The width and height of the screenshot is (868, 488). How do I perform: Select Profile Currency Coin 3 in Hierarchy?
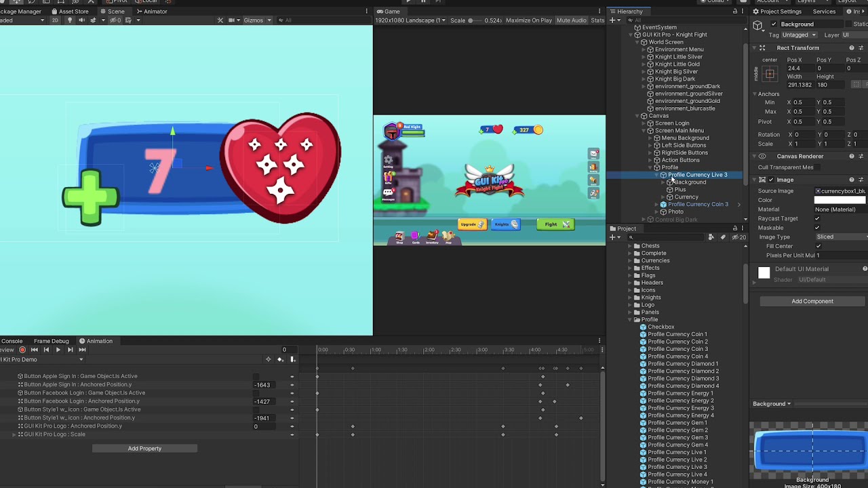698,205
